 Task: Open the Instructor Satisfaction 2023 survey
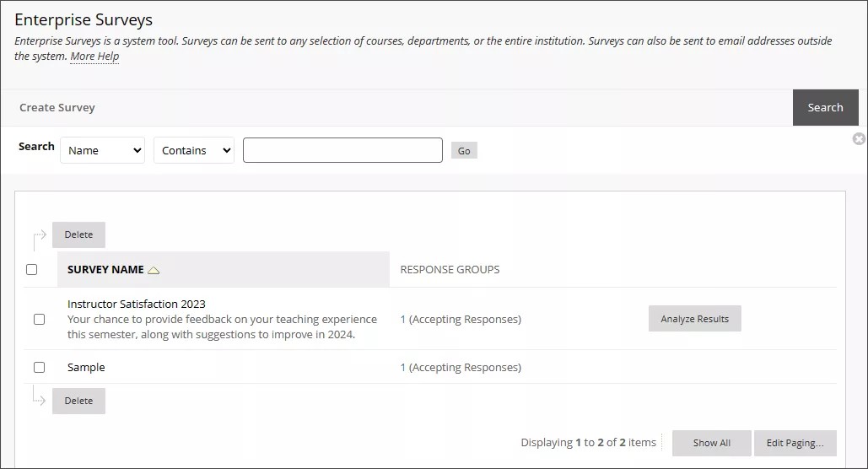(x=137, y=304)
